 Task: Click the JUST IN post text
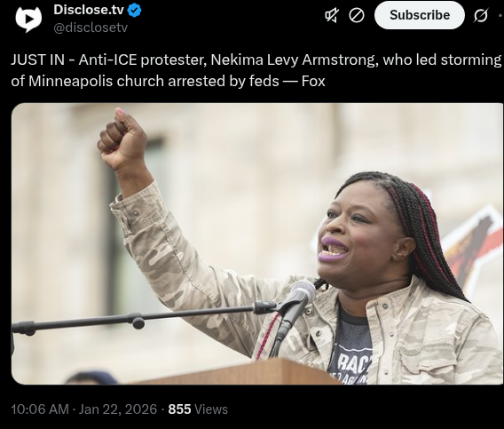click(256, 70)
